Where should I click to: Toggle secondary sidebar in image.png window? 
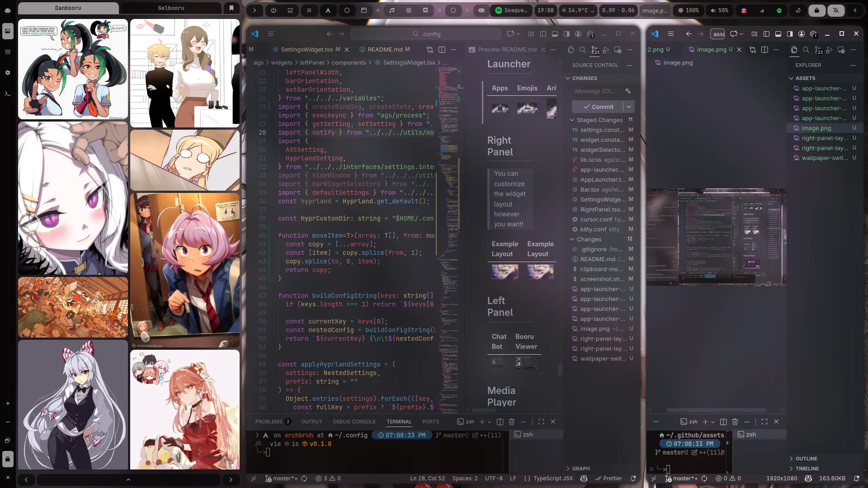pos(790,34)
